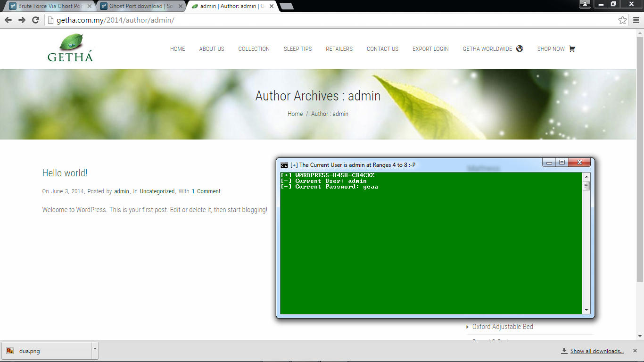Click the 'June 3, 2014' post date text

pos(67,191)
